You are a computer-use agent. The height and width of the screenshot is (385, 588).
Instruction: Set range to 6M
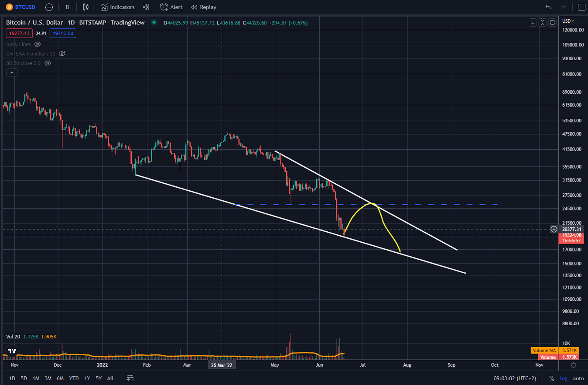pos(60,378)
